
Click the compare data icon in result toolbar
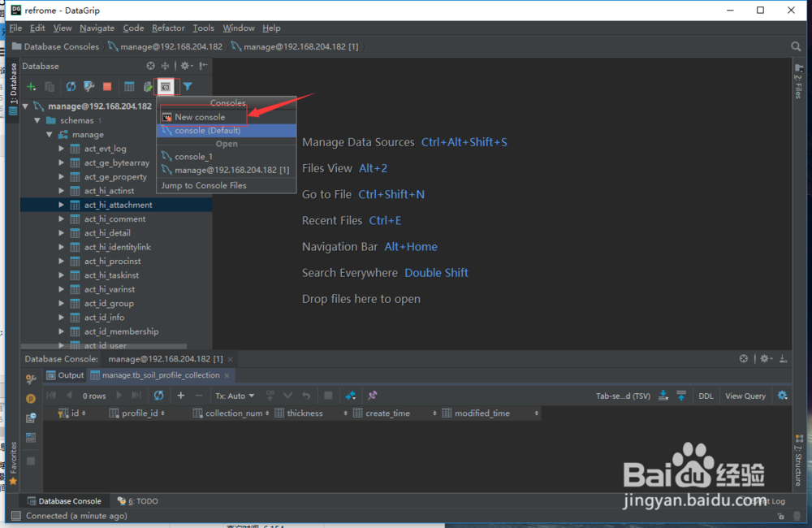(351, 396)
